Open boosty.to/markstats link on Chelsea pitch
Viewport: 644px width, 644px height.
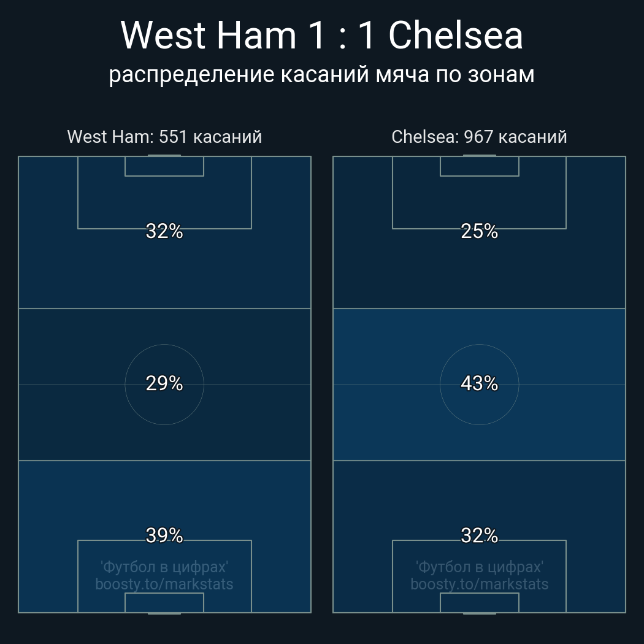(479, 584)
